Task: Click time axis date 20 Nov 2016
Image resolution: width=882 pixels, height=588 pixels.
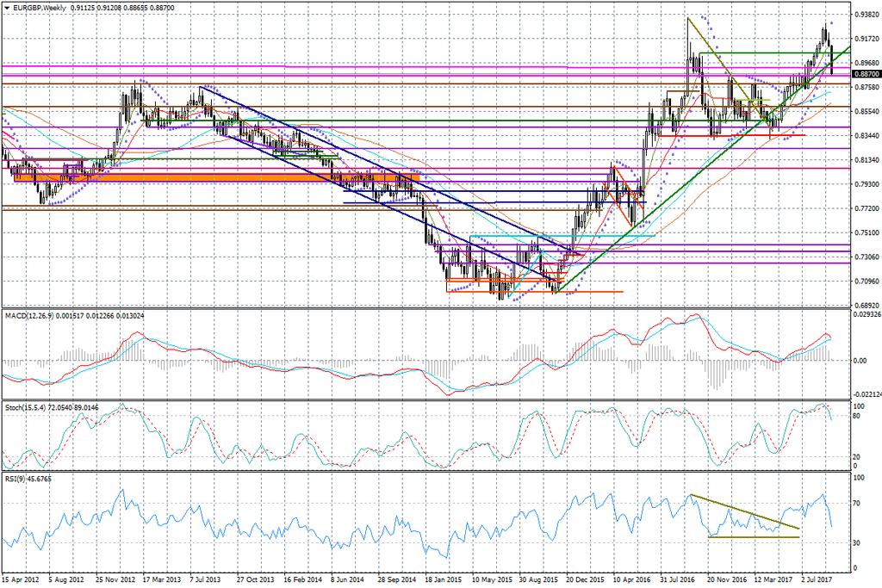Action: (x=726, y=578)
